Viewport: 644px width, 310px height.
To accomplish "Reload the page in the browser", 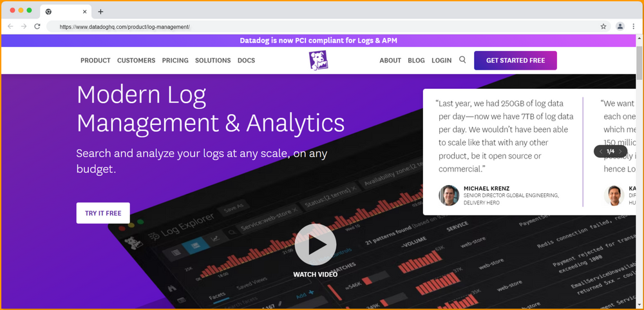I will tap(37, 26).
